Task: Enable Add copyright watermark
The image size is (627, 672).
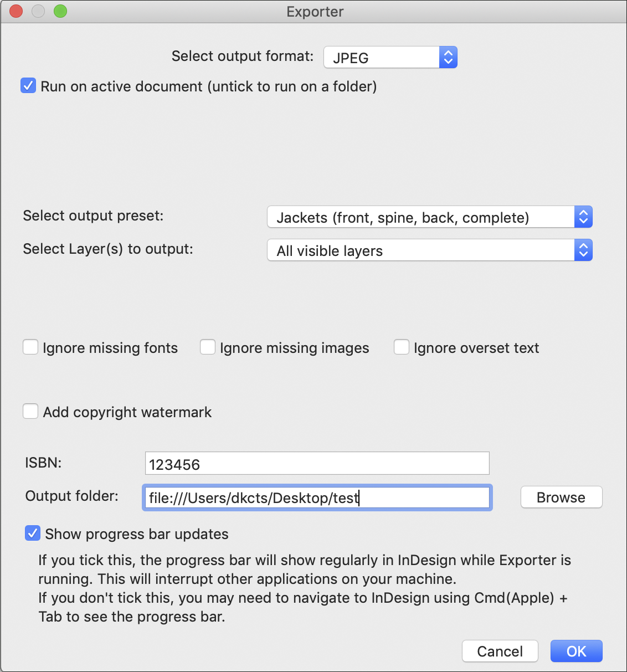Action: [30, 412]
